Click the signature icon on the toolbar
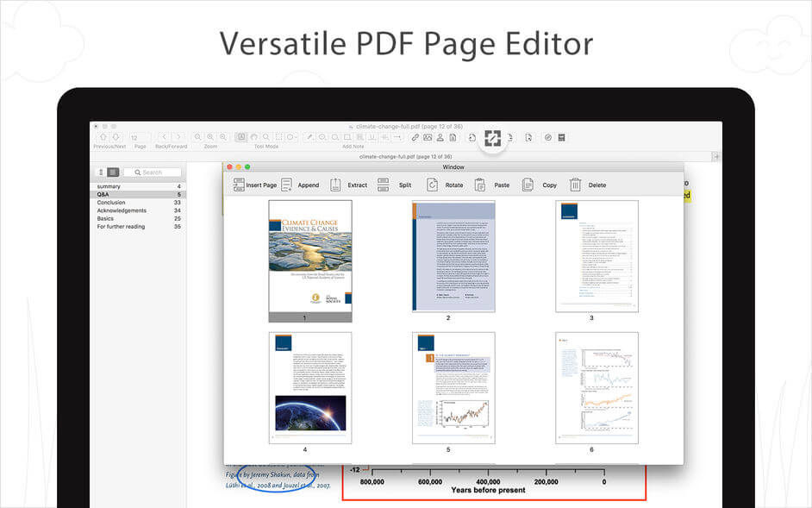Viewport: 812px width, 508px height. [440, 138]
